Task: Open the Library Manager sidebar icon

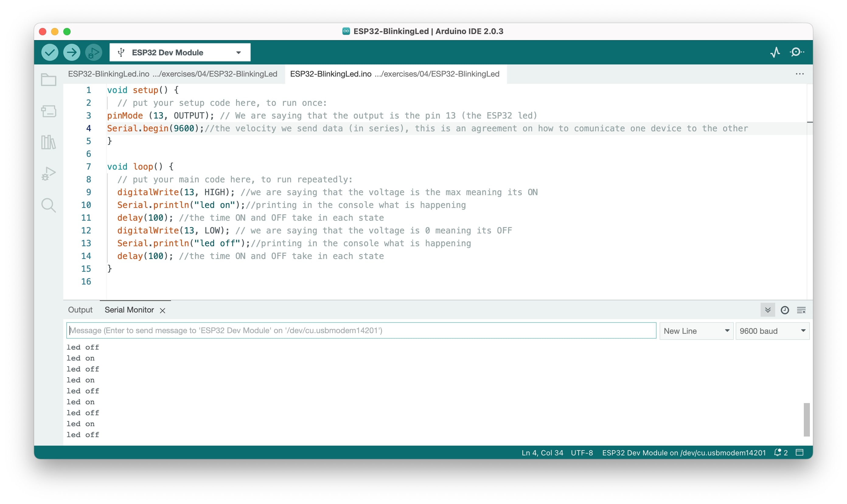Action: tap(49, 142)
